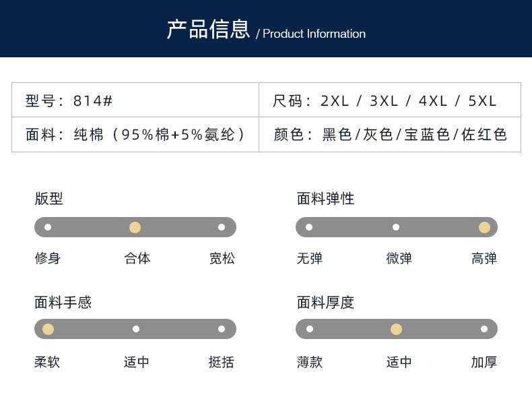The width and height of the screenshot is (532, 397).
Task: Choose the 无弹 dot under 面料弹性
Action: click(309, 227)
